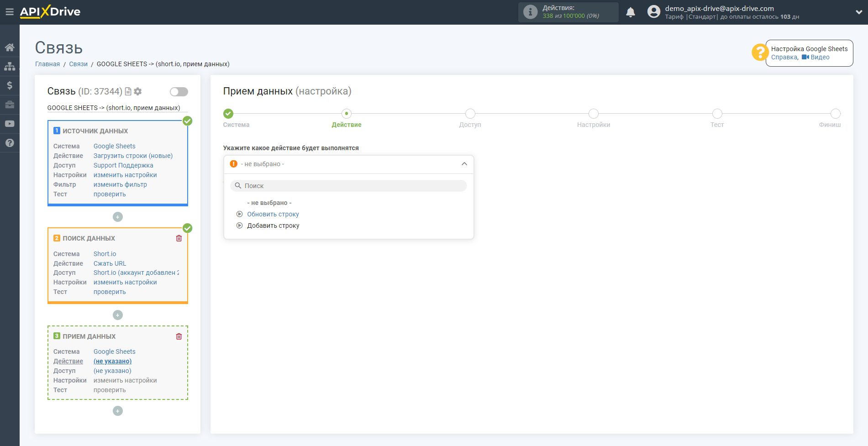Image resolution: width=868 pixels, height=446 pixels.
Task: Open the help question sidebar icon
Action: click(x=10, y=143)
